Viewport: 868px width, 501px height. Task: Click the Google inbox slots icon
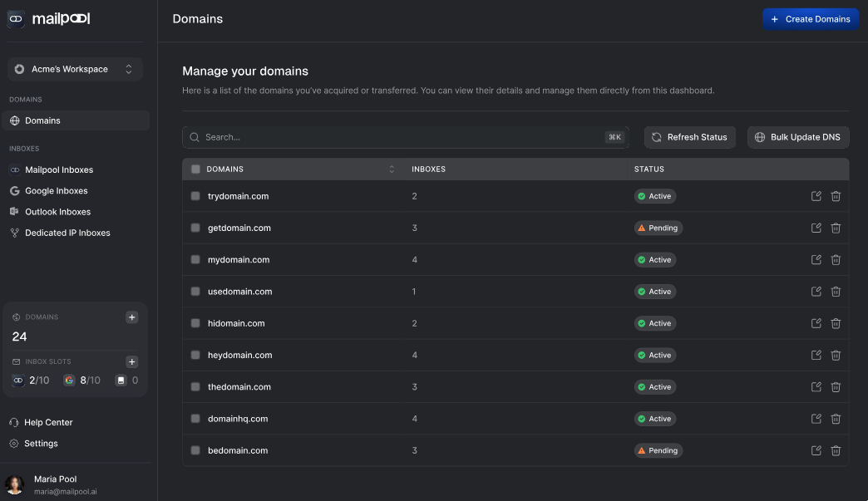point(69,381)
